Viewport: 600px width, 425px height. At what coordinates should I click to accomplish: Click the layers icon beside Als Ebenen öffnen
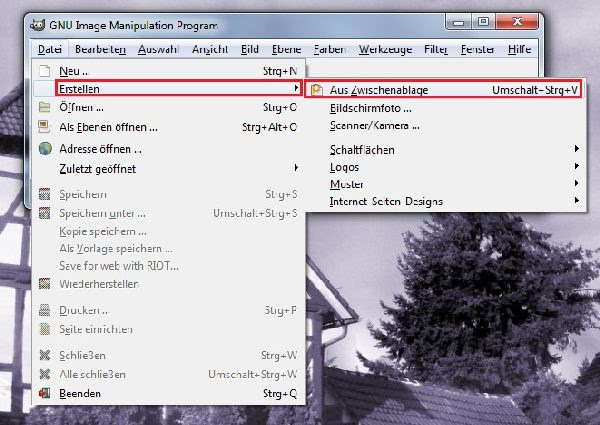[x=44, y=127]
